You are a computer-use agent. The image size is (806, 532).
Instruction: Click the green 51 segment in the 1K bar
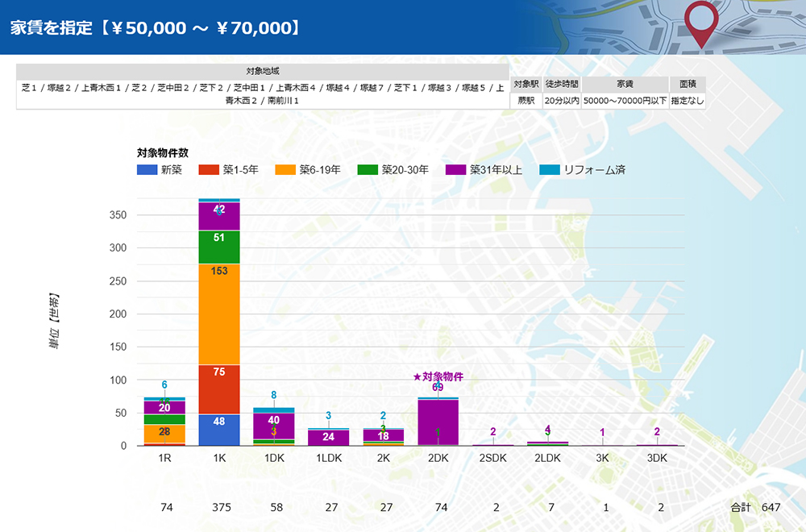(x=219, y=247)
